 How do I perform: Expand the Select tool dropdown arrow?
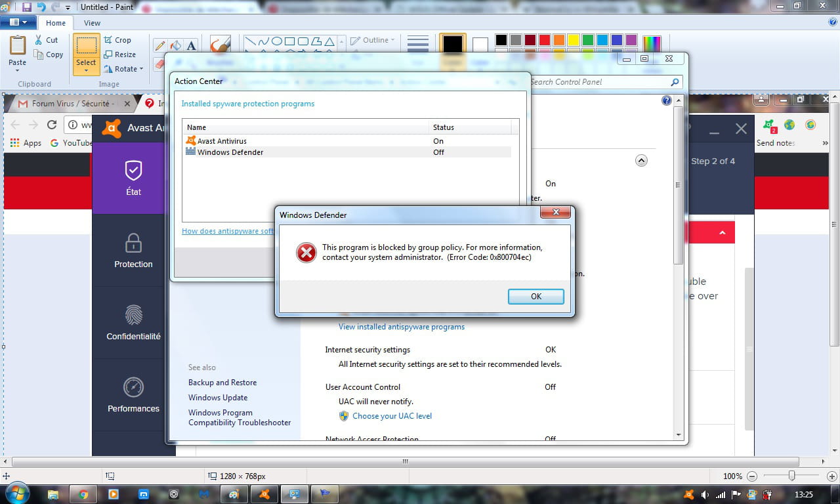tap(86, 70)
